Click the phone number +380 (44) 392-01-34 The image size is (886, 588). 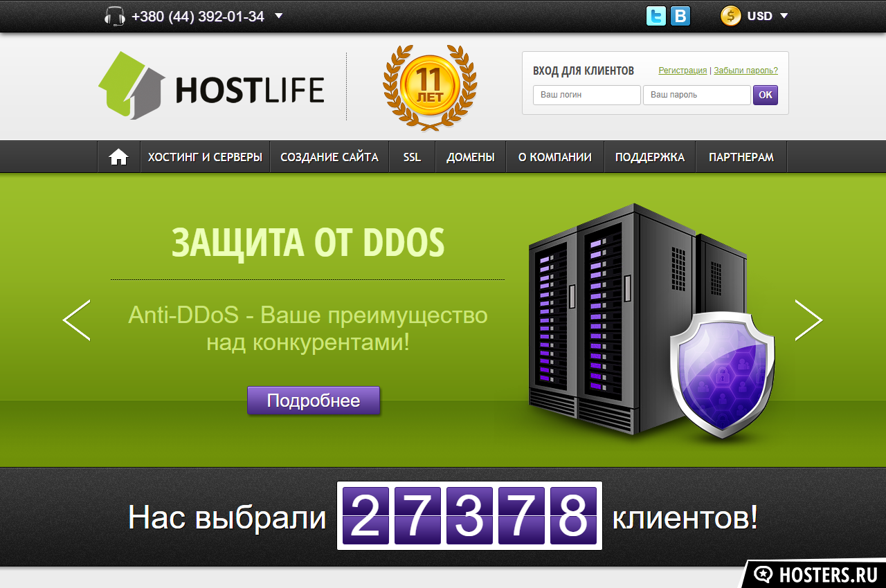coord(198,17)
